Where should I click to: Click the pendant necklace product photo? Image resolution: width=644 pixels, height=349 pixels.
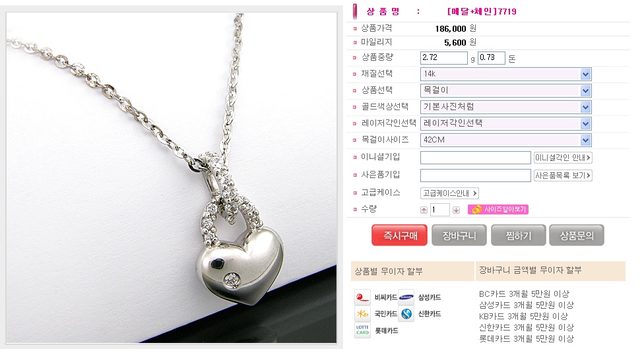[x=172, y=177]
